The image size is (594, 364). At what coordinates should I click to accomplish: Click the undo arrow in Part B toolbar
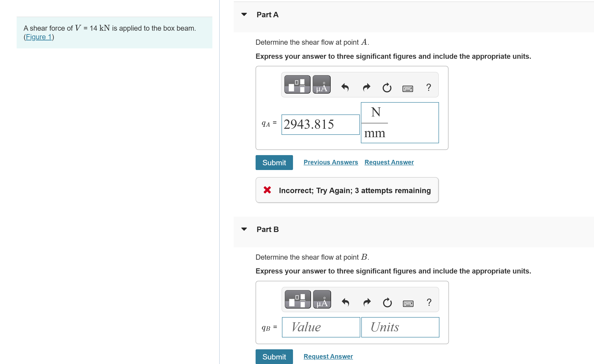346,302
